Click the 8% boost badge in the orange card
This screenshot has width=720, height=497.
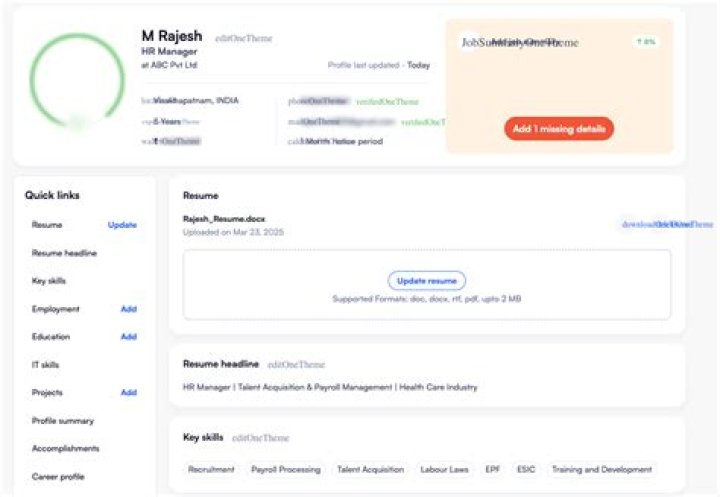click(646, 42)
